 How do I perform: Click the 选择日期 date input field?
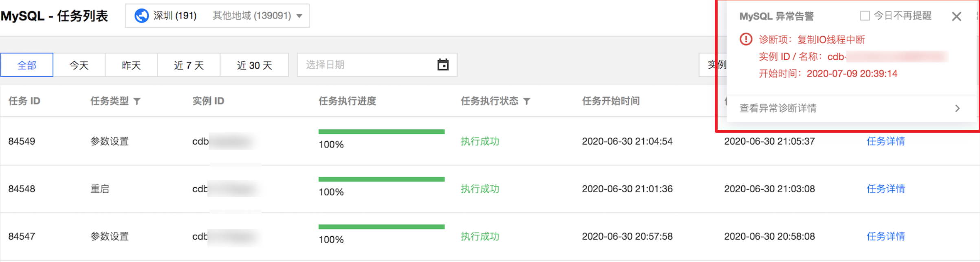click(x=377, y=65)
